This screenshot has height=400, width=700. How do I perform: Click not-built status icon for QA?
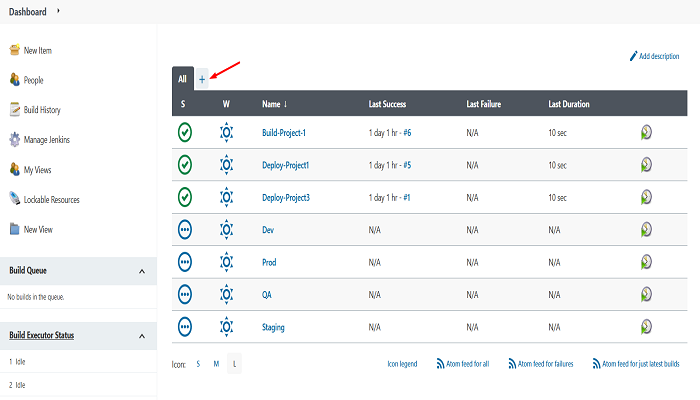[x=185, y=294]
